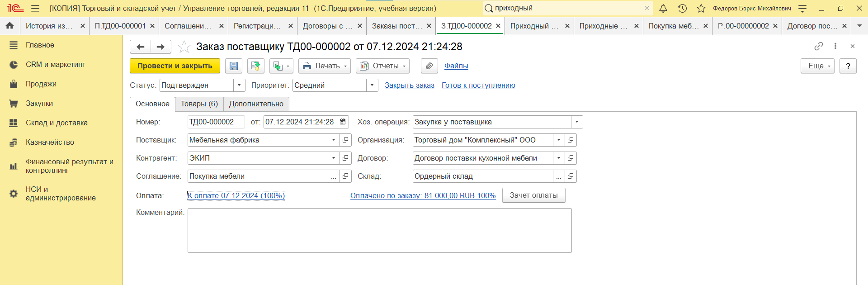This screenshot has width=868, height=285.
Task: Focus the Комментарий text area
Action: click(380, 230)
